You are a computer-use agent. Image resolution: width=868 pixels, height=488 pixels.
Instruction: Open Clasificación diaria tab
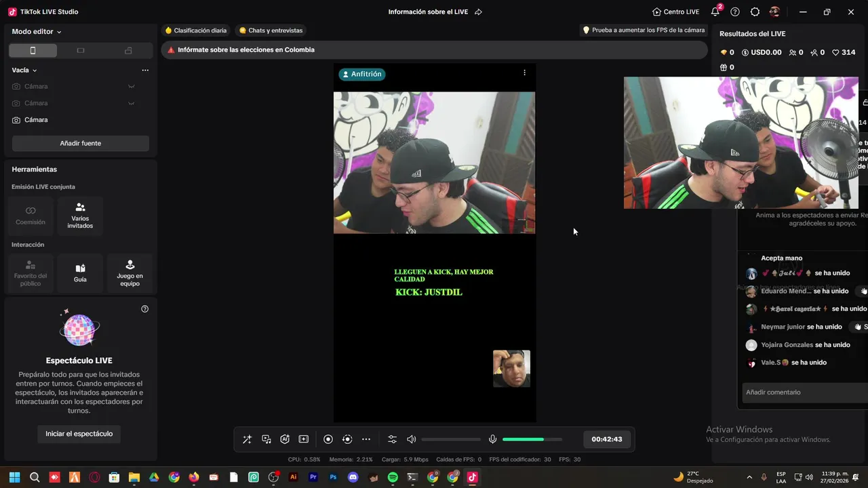196,30
